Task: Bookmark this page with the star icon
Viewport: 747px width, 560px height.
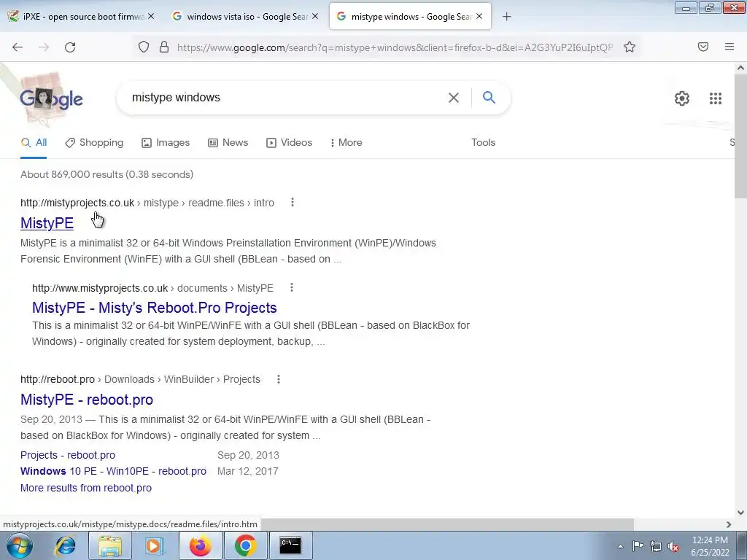Action: 630,47
